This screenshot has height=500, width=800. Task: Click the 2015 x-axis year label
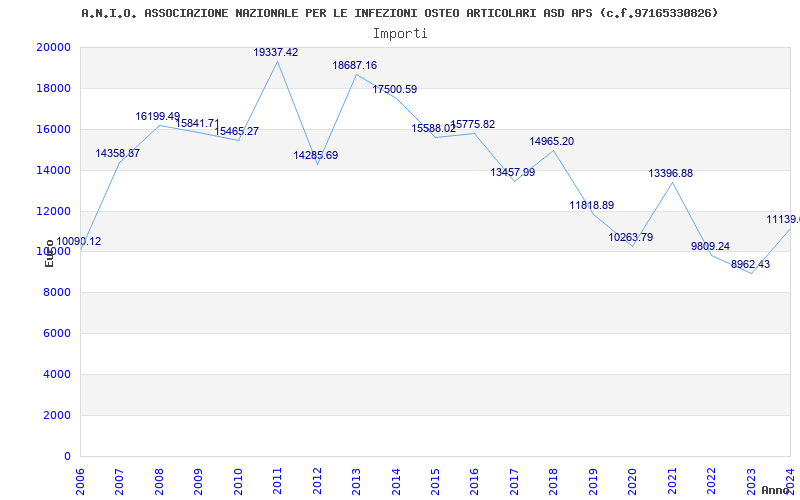tap(435, 481)
